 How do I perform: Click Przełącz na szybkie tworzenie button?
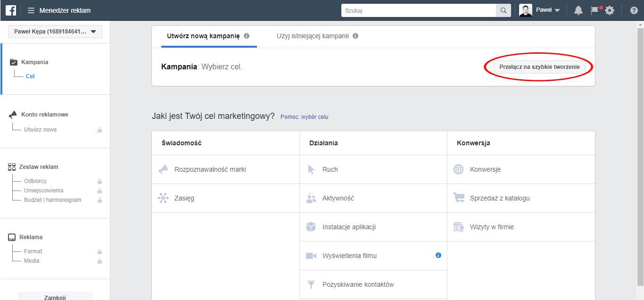(x=539, y=67)
